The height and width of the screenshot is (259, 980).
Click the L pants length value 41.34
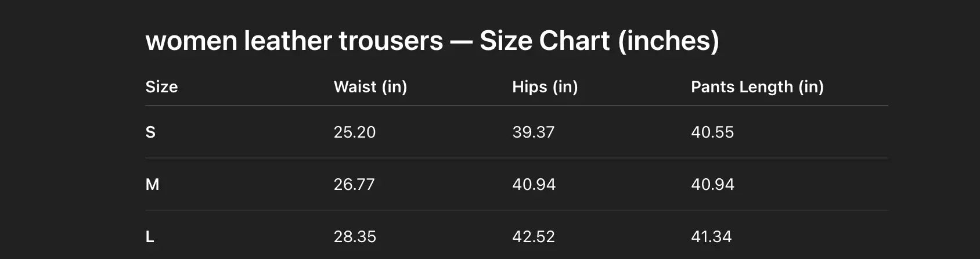click(711, 237)
